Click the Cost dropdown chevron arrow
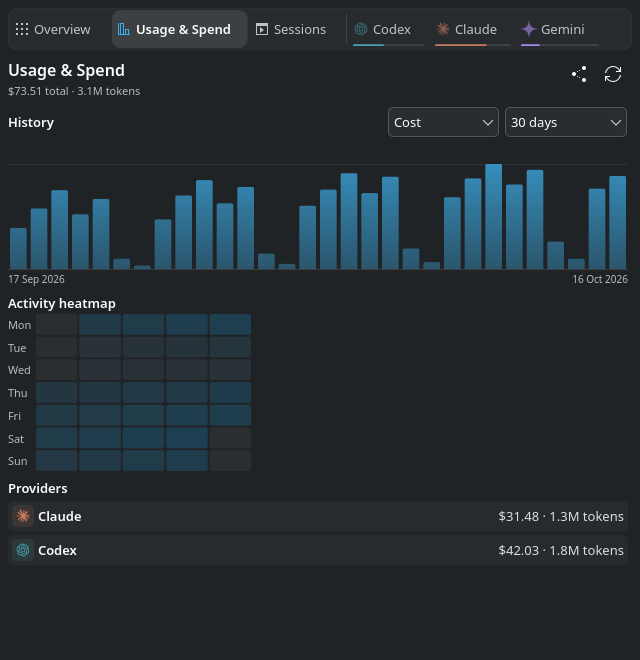Viewport: 640px width, 660px height. click(x=488, y=122)
